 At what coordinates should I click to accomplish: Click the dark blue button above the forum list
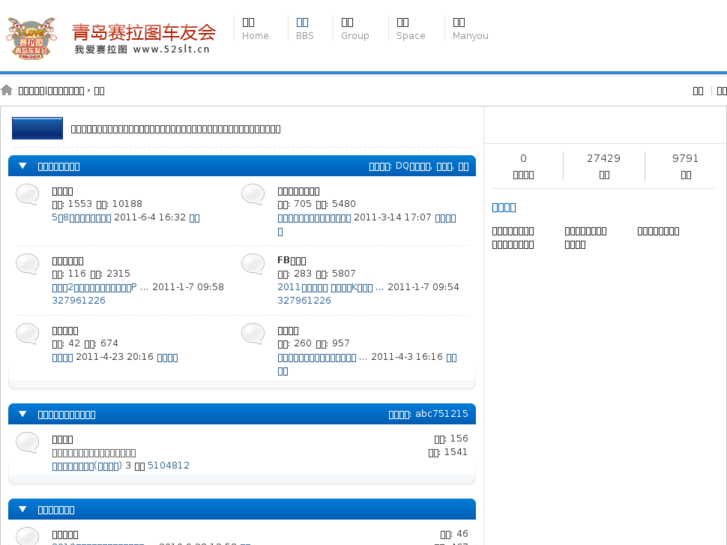(38, 128)
